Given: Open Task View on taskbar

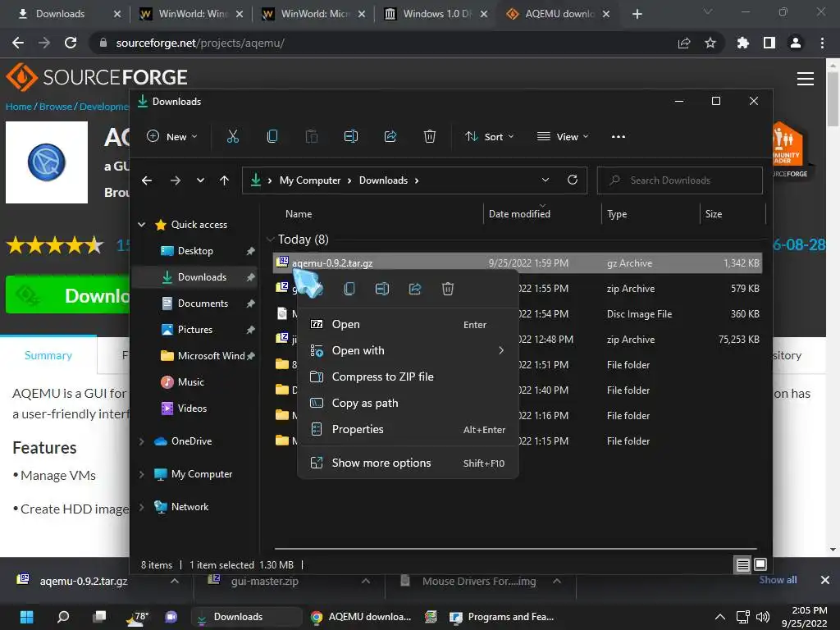Looking at the screenshot, I should point(99,617).
